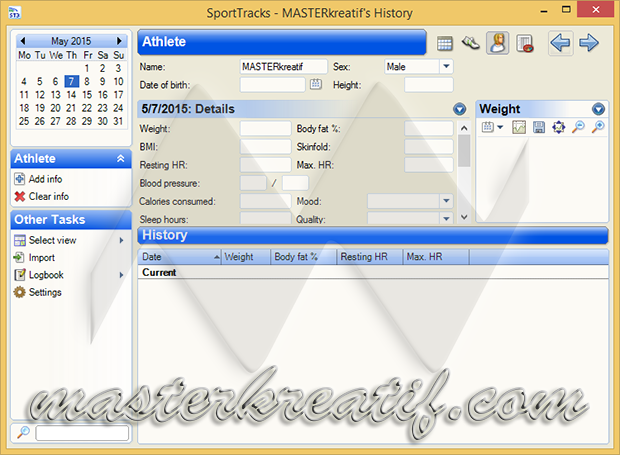
Task: Click the Date of birth field
Action: 272,85
